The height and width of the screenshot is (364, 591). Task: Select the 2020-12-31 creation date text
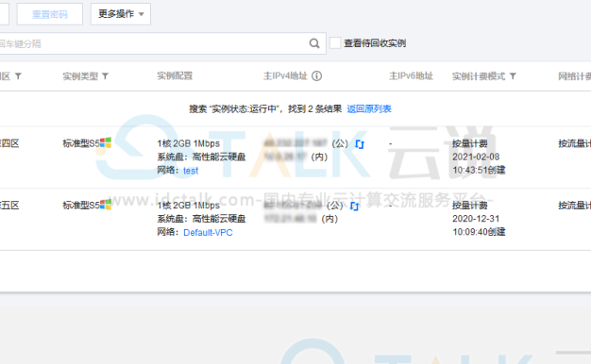pyautogui.click(x=476, y=219)
